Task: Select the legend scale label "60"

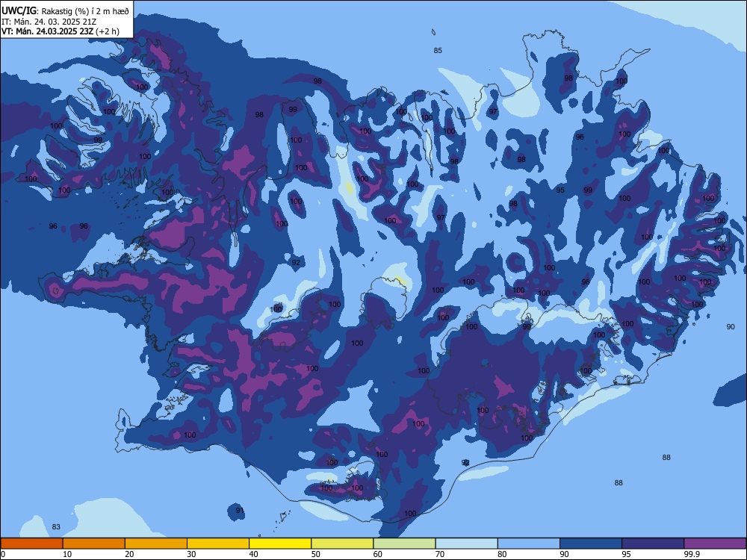Action: coord(378,554)
